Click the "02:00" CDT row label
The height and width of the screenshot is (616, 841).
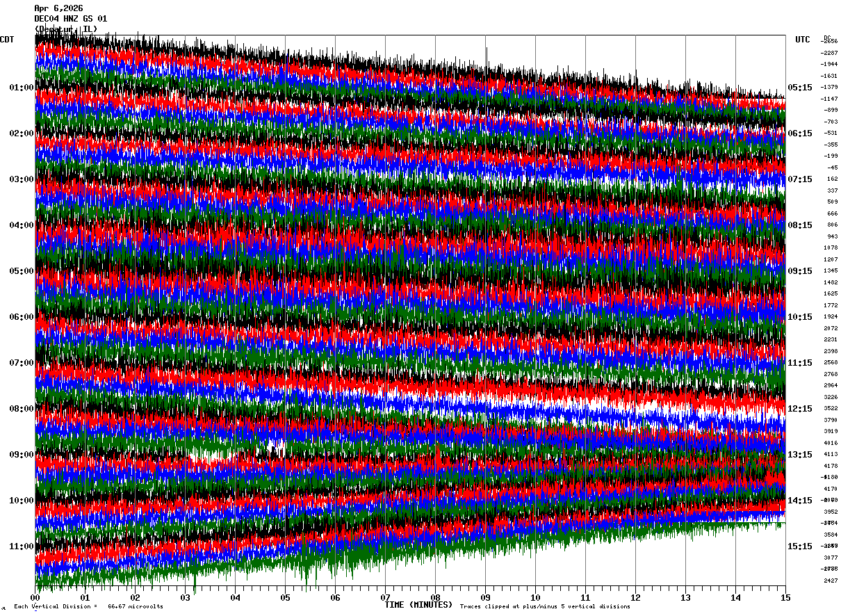[x=22, y=133]
